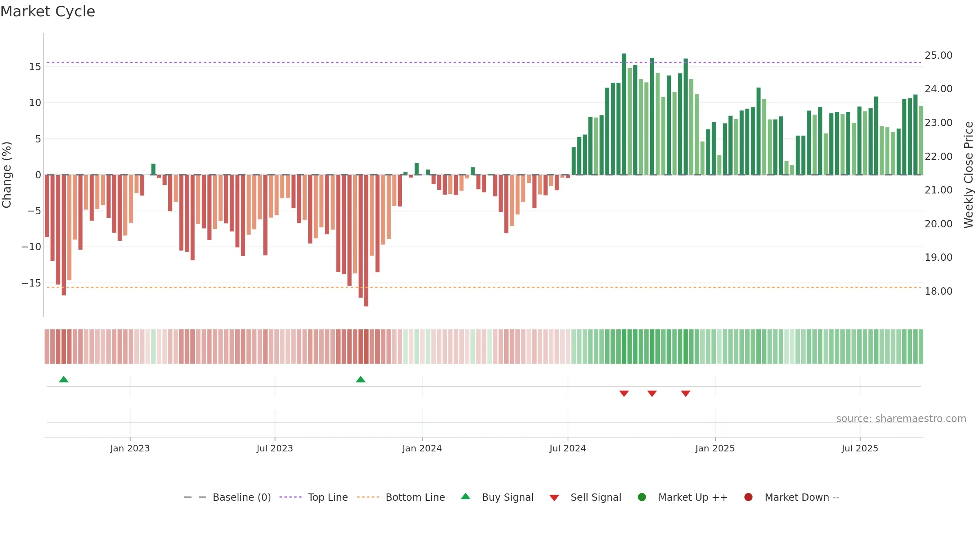Click the −15 tick on Change axis

pyautogui.click(x=31, y=283)
